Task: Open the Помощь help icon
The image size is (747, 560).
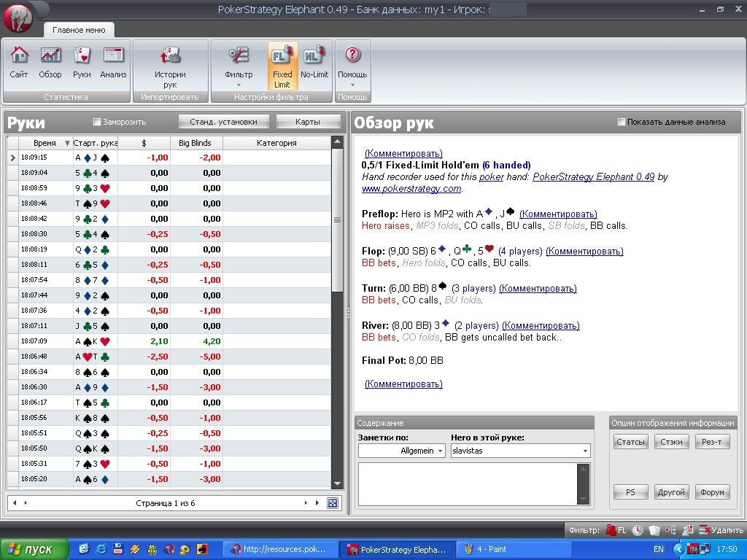Action: 352,62
